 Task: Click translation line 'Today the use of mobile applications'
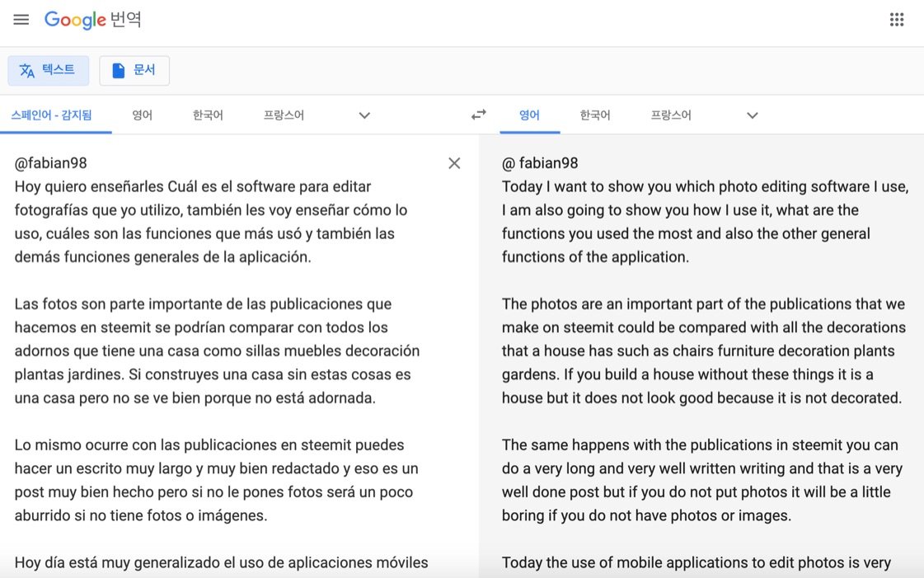tap(696, 562)
